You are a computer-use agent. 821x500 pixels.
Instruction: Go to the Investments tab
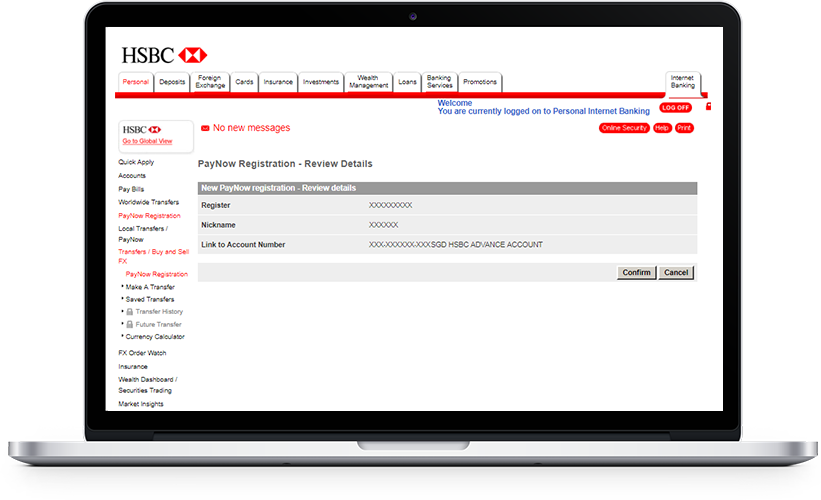point(320,82)
